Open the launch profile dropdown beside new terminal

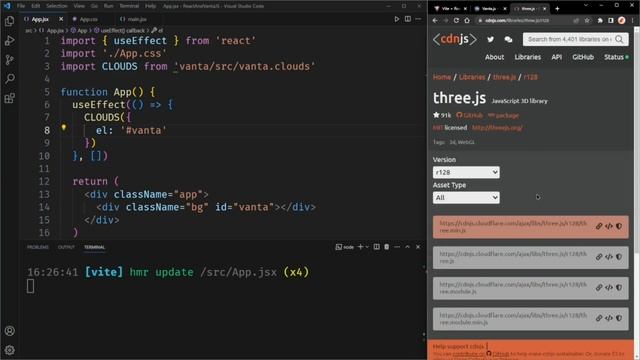pyautogui.click(x=367, y=247)
